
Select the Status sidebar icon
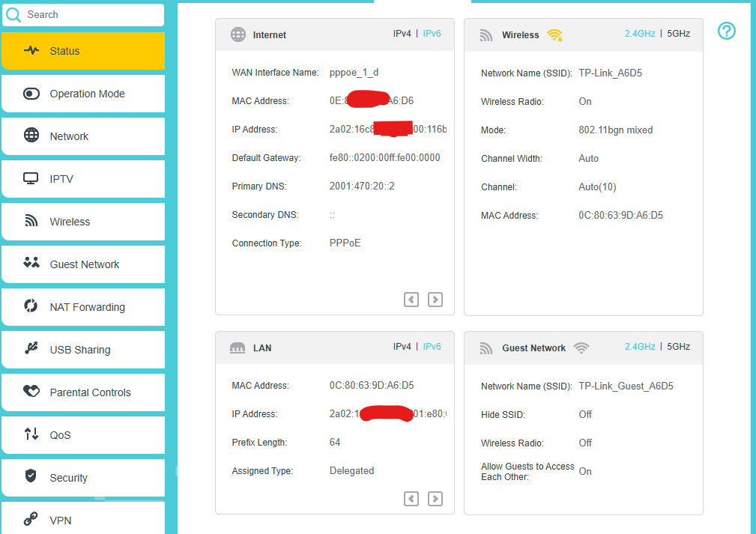[x=30, y=51]
